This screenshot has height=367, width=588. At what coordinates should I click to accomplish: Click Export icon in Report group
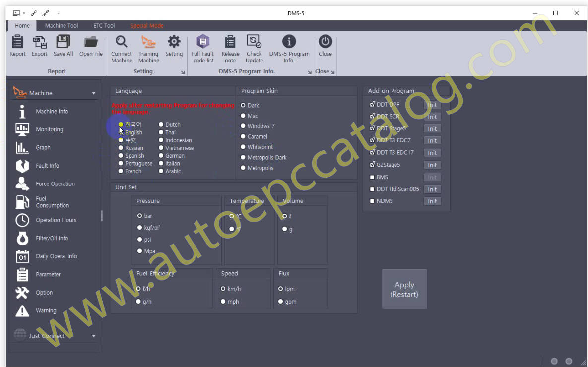coord(40,42)
